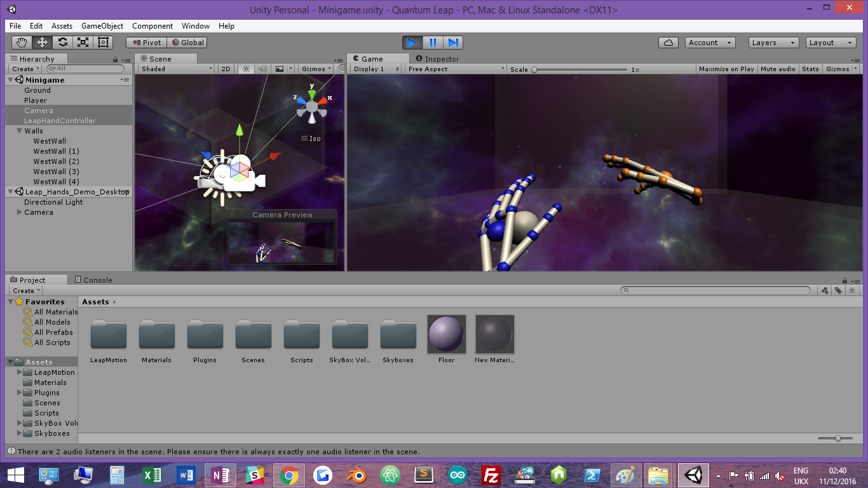Open the Account dropdown
Viewport: 868px width, 488px height.
[710, 43]
